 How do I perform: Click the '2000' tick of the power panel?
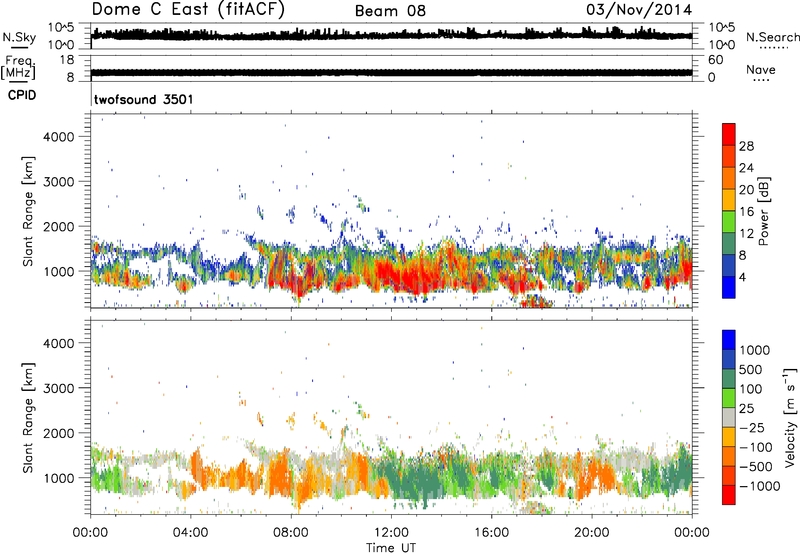point(59,226)
